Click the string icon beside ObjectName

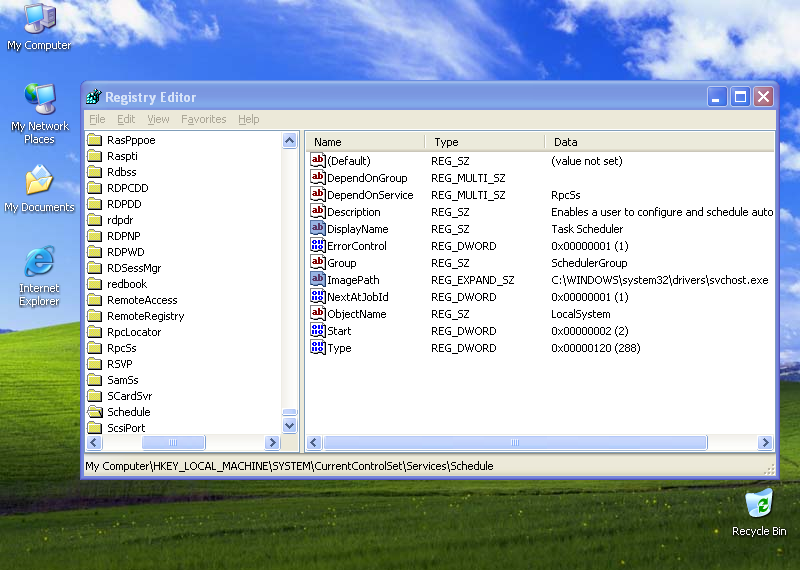(317, 313)
